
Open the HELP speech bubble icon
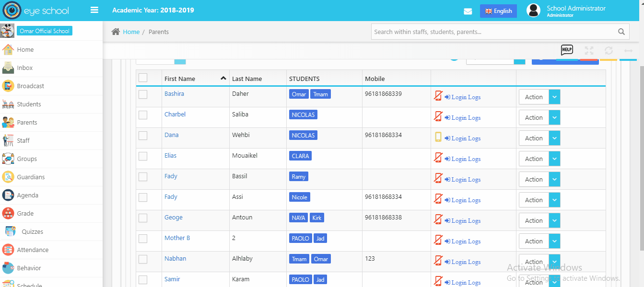pos(567,50)
